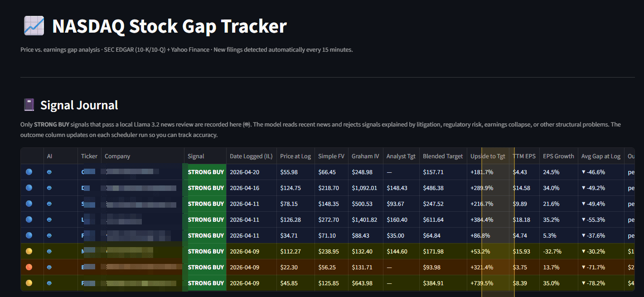Click the blue status dot in the $55.98 row

pyautogui.click(x=29, y=172)
